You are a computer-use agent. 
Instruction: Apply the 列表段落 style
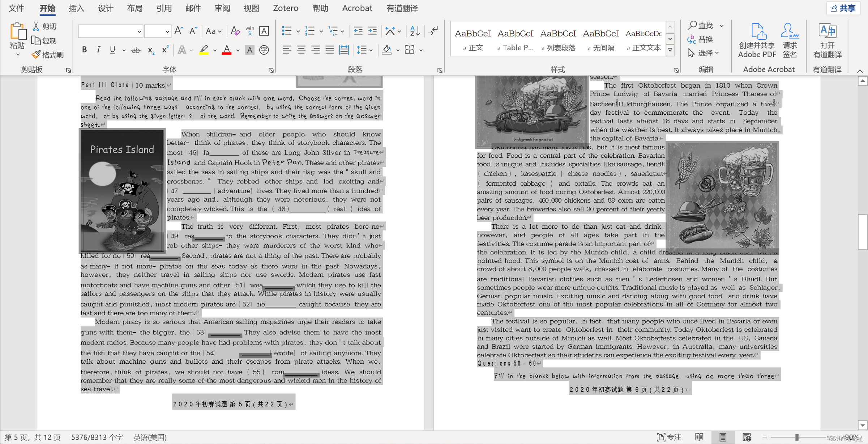(558, 39)
